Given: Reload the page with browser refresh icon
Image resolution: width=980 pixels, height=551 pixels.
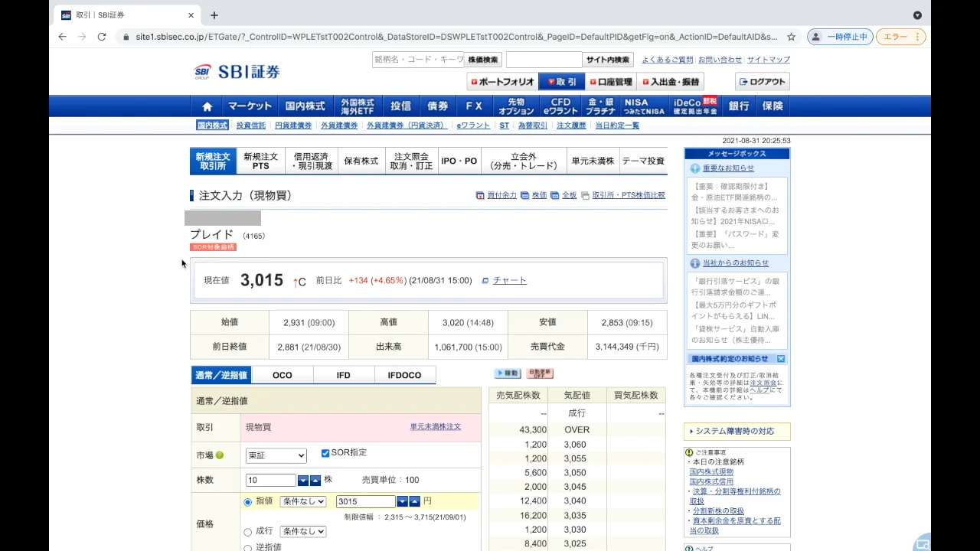Looking at the screenshot, I should pos(102,37).
